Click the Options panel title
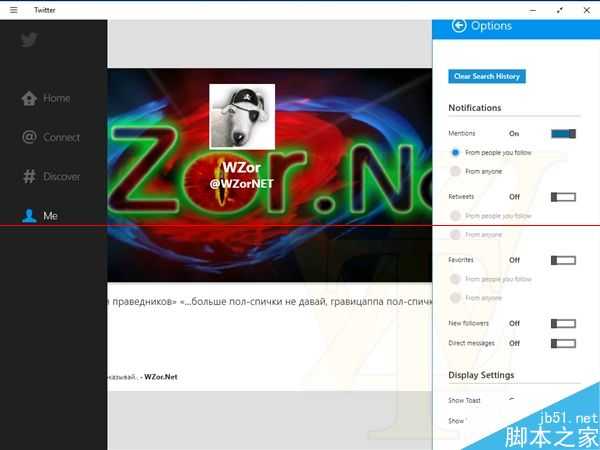The height and width of the screenshot is (450, 600). [x=491, y=26]
